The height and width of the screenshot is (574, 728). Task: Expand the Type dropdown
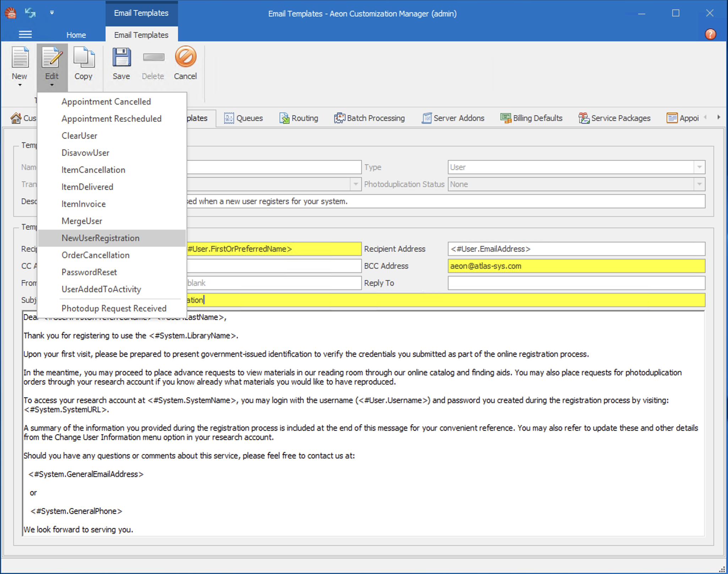coord(699,167)
